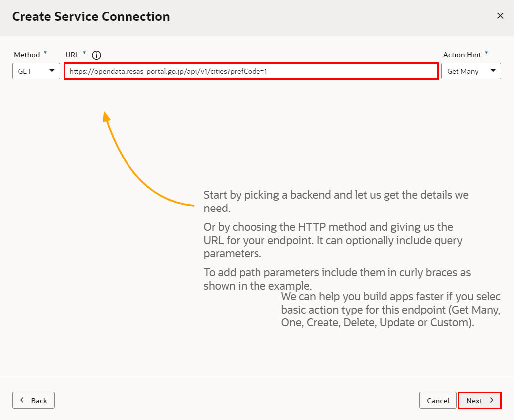Click the Method field label

coord(27,55)
